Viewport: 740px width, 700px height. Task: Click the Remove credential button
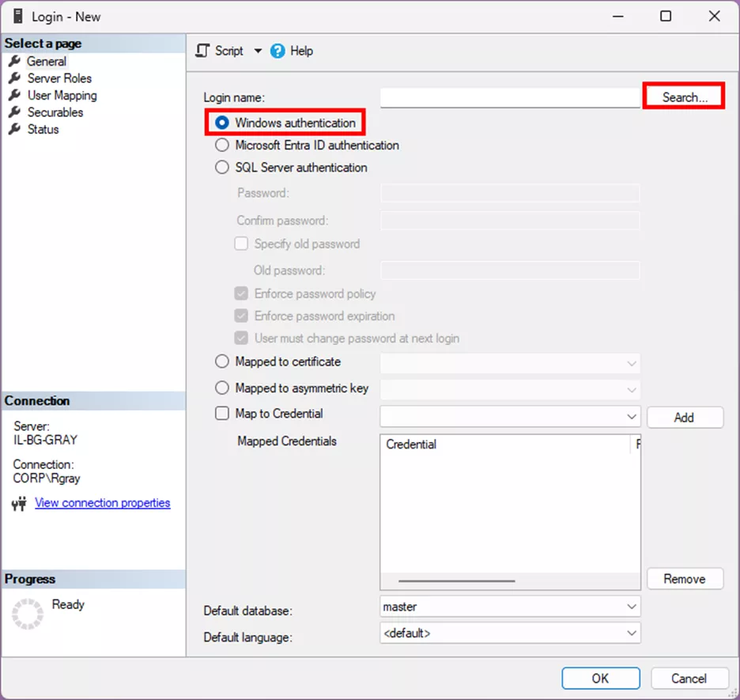tap(685, 579)
